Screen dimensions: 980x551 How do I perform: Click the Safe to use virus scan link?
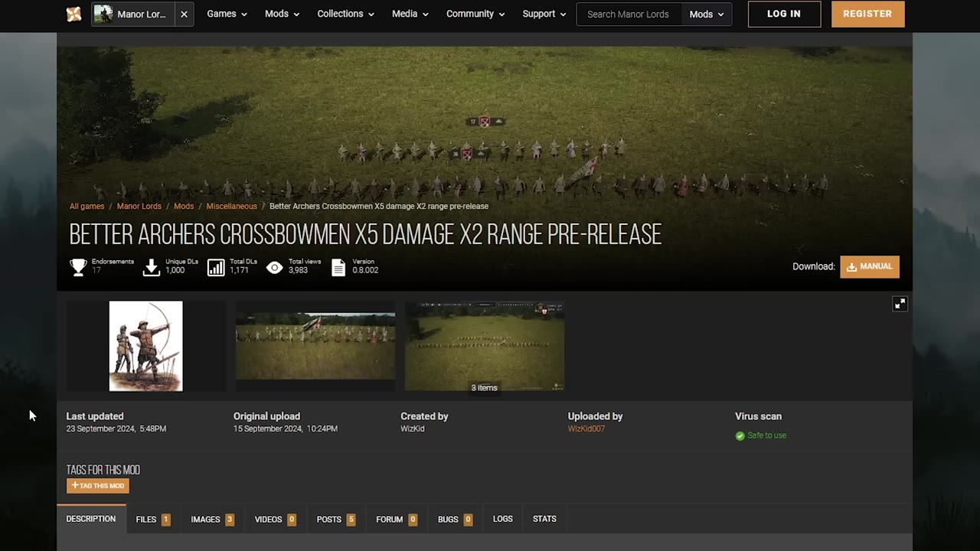(766, 435)
